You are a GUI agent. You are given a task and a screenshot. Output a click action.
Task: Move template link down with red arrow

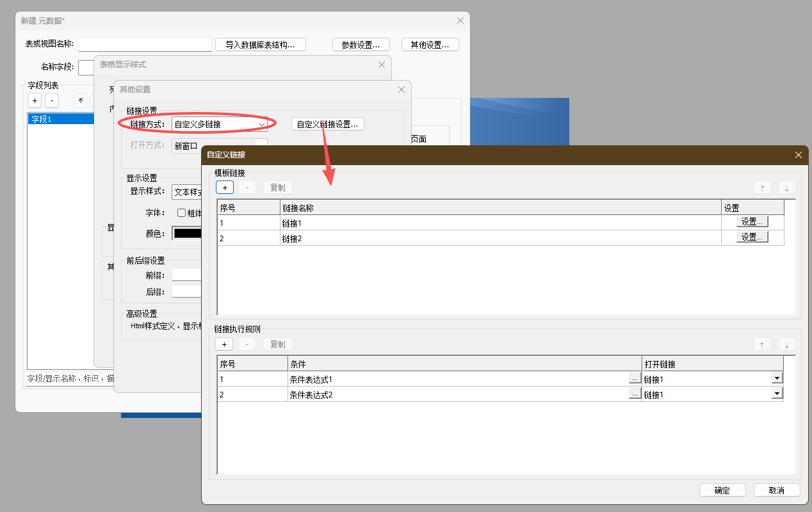point(786,188)
